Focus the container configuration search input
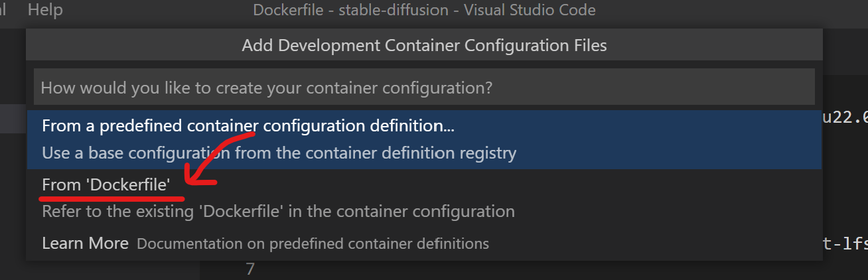Image resolution: width=868 pixels, height=280 pixels. point(424,87)
